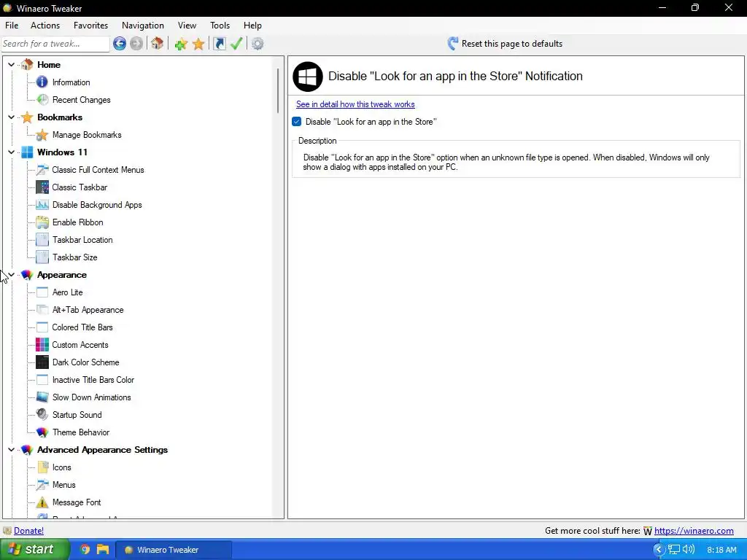The height and width of the screenshot is (560, 747).
Task: Open the Favorites menu
Action: (90, 26)
